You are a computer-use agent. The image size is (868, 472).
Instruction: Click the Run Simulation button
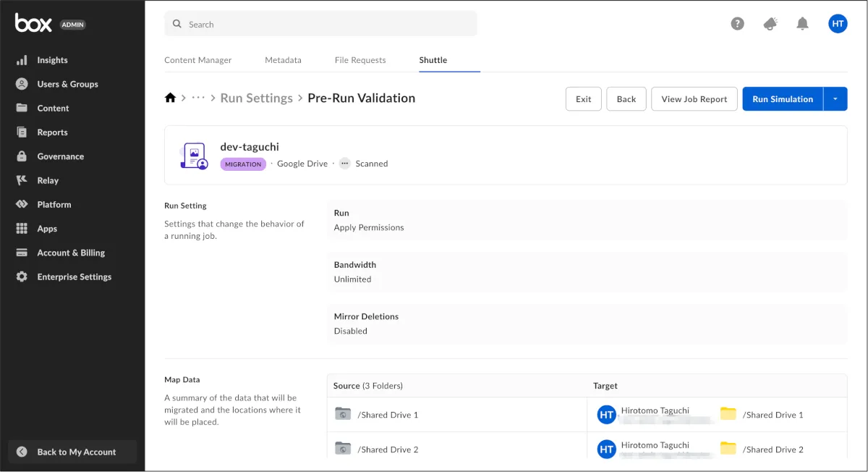[783, 99]
